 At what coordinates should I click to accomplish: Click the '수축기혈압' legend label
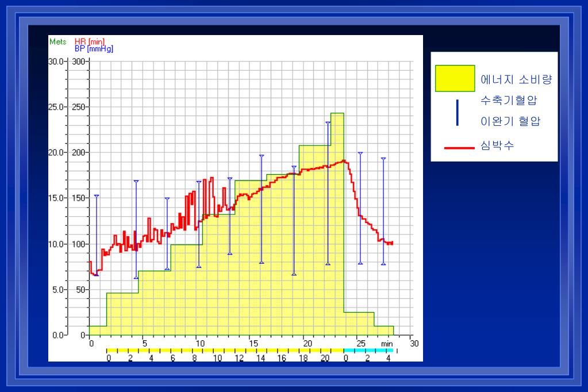point(509,100)
